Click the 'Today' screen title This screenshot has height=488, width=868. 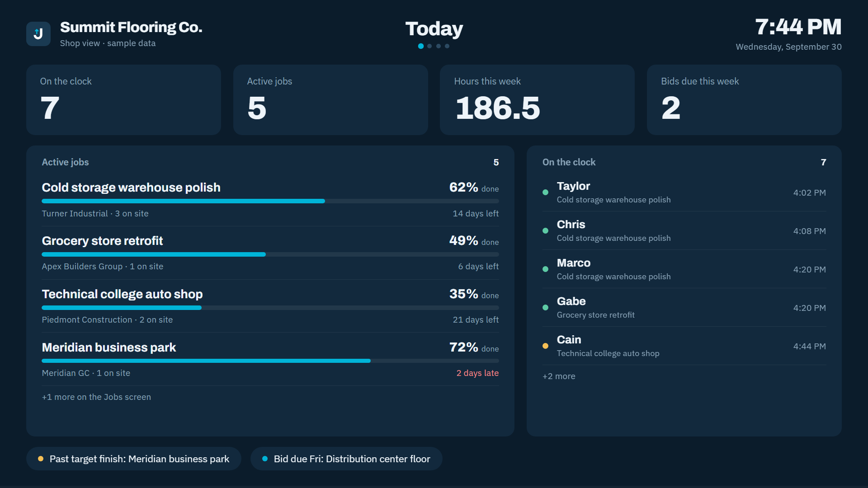click(434, 29)
